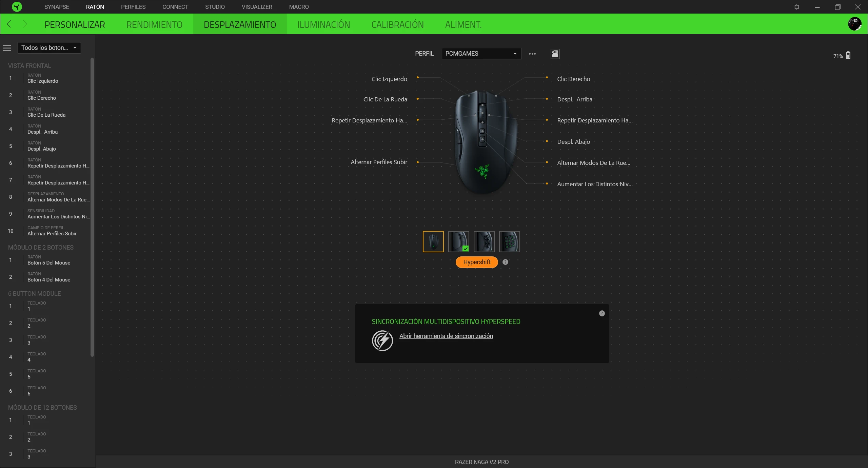
Task: Select sidebar row 4 Despl. Arriba
Action: pyautogui.click(x=46, y=129)
